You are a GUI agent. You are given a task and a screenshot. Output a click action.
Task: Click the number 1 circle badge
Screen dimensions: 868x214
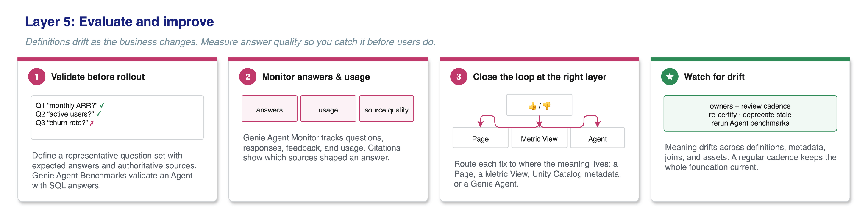pos(37,77)
